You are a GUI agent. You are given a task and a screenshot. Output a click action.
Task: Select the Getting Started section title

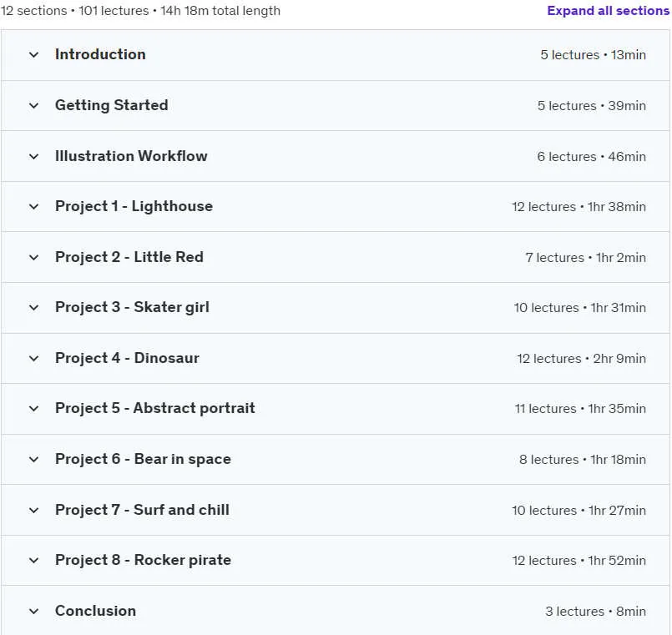(111, 105)
